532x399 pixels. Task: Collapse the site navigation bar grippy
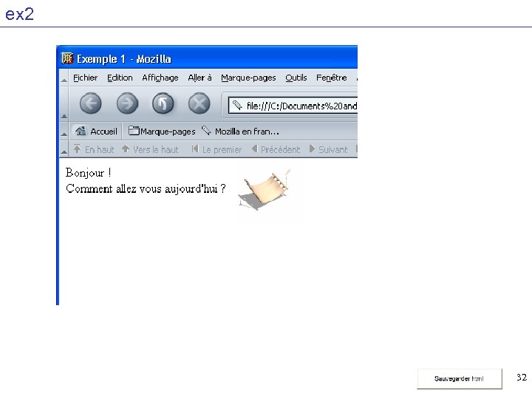click(x=64, y=149)
